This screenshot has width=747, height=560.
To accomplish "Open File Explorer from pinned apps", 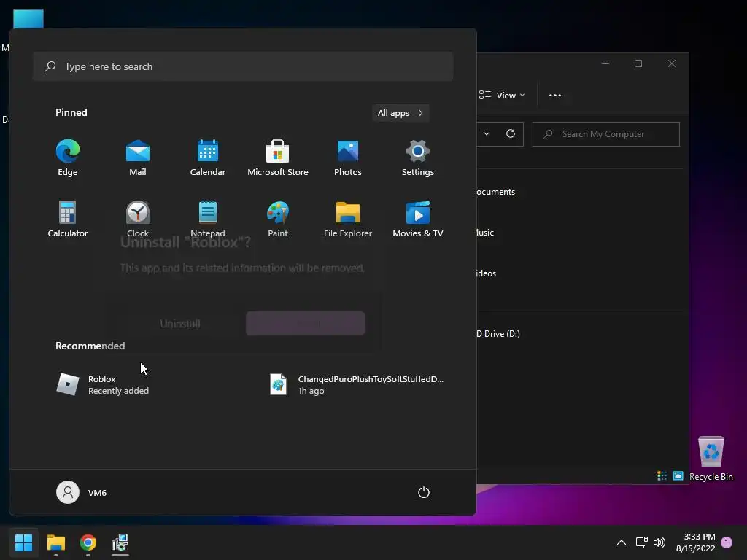I will tap(348, 219).
